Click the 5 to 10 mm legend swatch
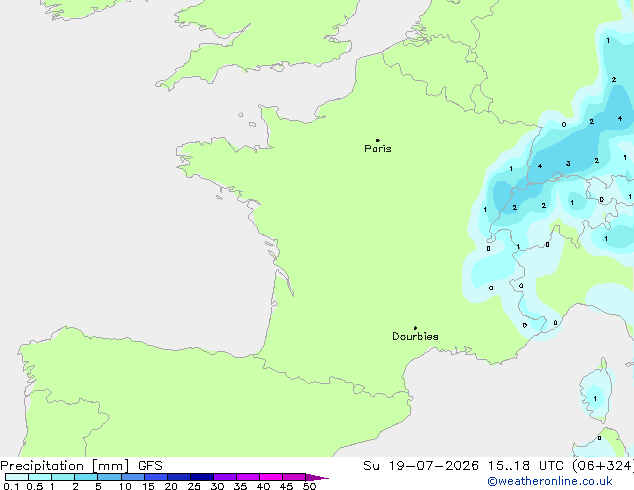Screen dimensions: 634x490 [109, 477]
